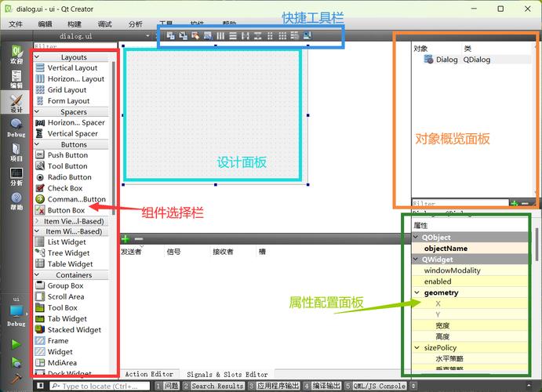Collapse the Item Wi...-Based) category
This screenshot has width=542, height=392.
(38, 231)
